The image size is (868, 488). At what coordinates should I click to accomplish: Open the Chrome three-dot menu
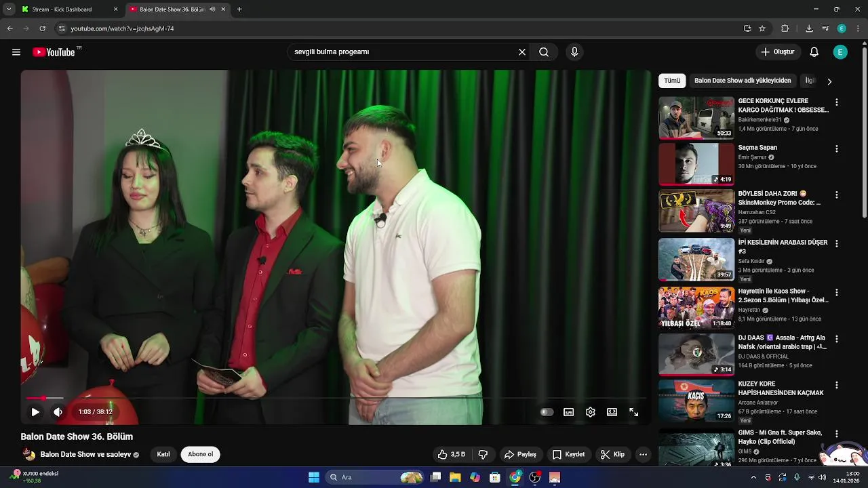pos(858,28)
